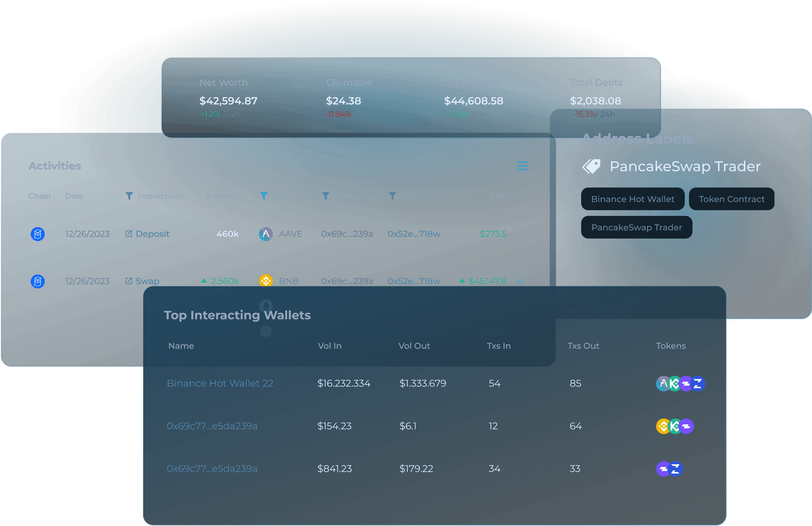Screen dimensions: 812x526
Task: Click the From address 0x69c...239a in Swap row
Action: coord(347,281)
